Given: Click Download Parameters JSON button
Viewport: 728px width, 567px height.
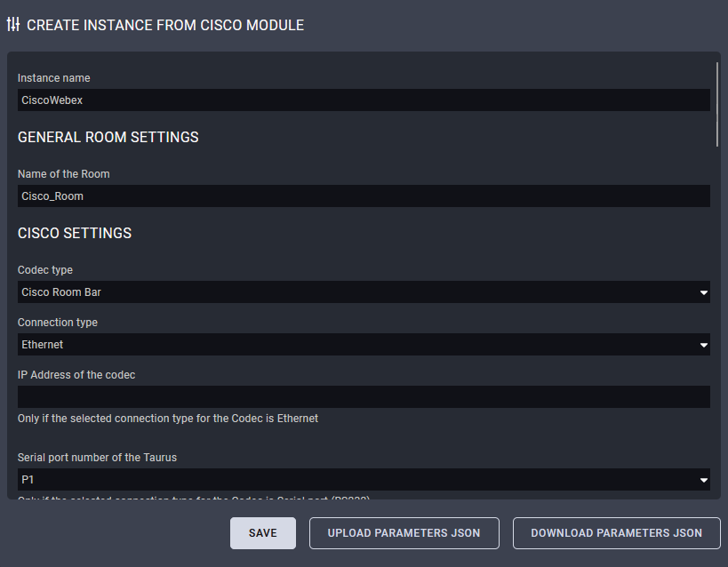Looking at the screenshot, I should (617, 533).
